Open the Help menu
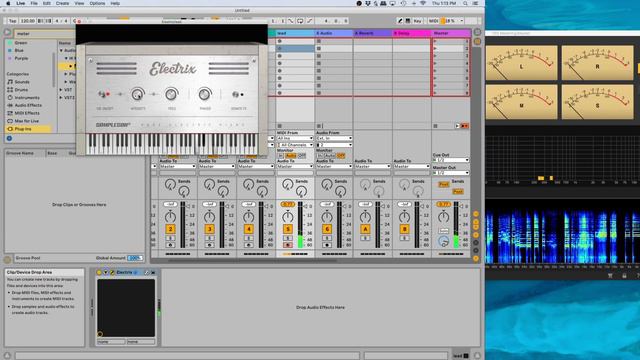 point(115,3)
